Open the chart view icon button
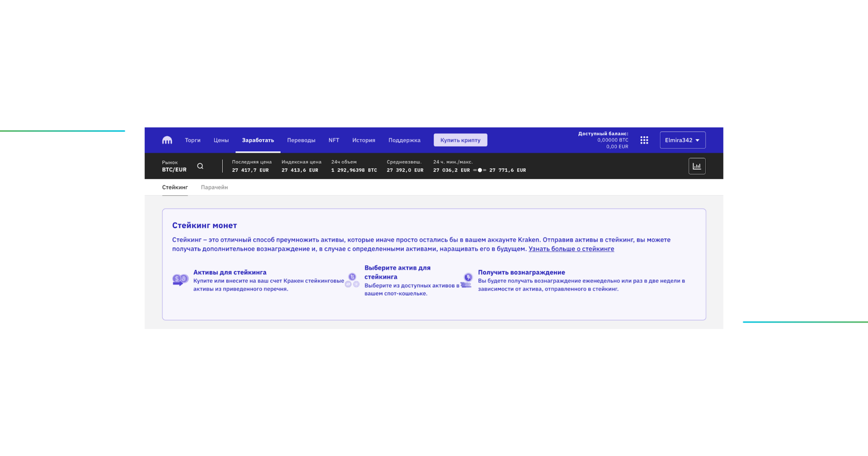The width and height of the screenshot is (868, 456). [697, 166]
